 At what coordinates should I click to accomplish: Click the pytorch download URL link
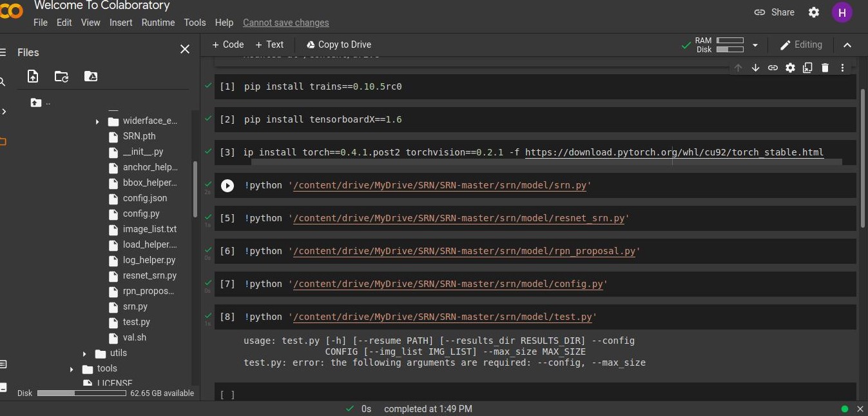[674, 153]
